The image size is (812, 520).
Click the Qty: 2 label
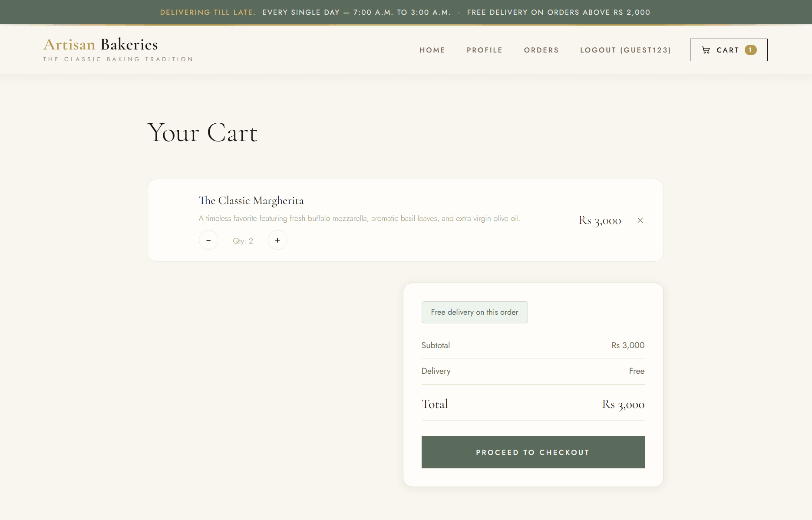(x=243, y=241)
